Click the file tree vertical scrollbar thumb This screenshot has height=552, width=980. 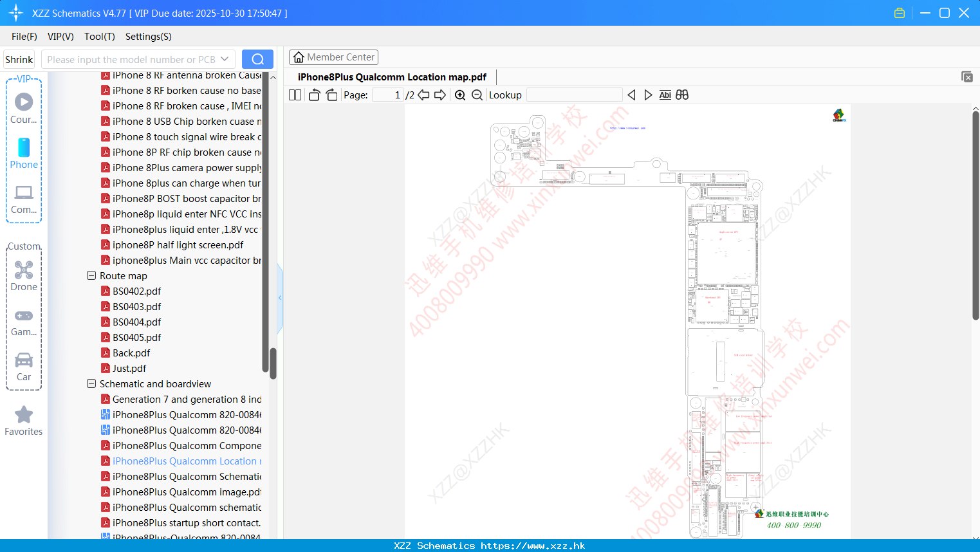[273, 363]
